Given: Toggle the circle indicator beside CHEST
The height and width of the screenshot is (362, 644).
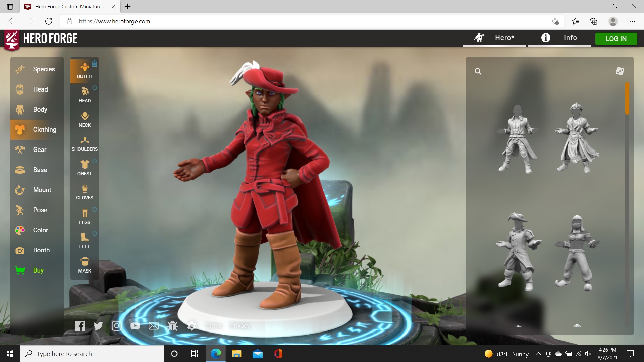Looking at the screenshot, I should click(95, 161).
